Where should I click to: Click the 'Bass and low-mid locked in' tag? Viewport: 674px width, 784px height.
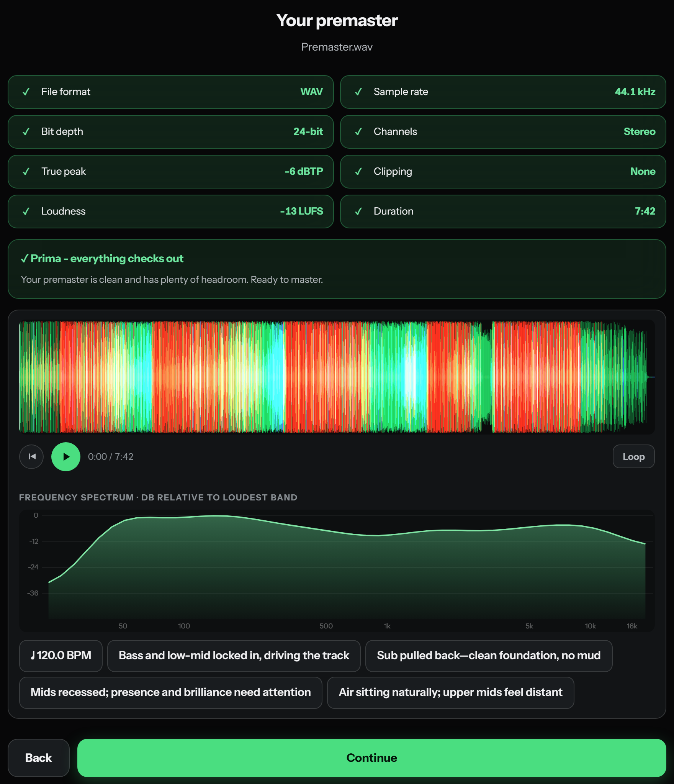tap(234, 656)
